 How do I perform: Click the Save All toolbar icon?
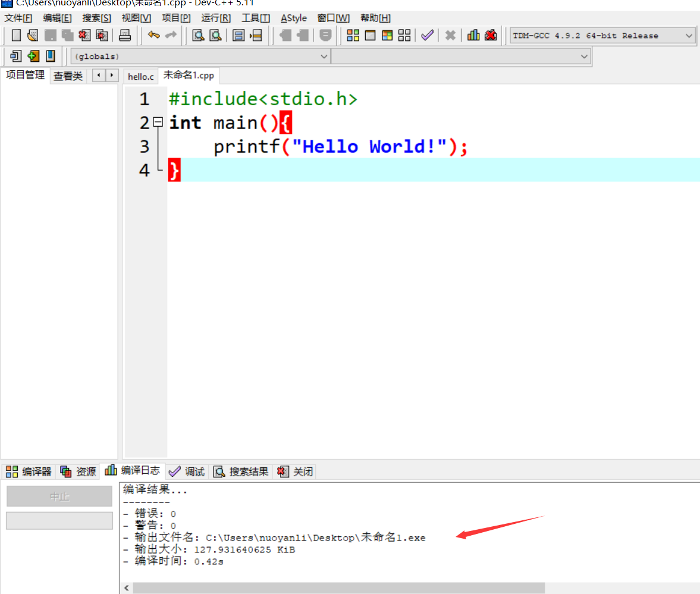(67, 35)
